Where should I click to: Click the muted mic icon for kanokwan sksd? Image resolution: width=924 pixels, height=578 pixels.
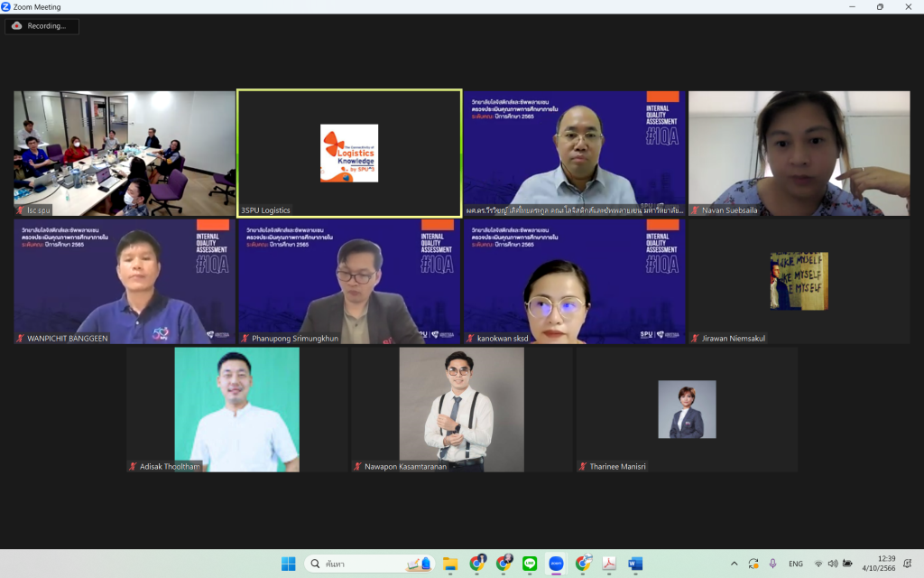[470, 339]
